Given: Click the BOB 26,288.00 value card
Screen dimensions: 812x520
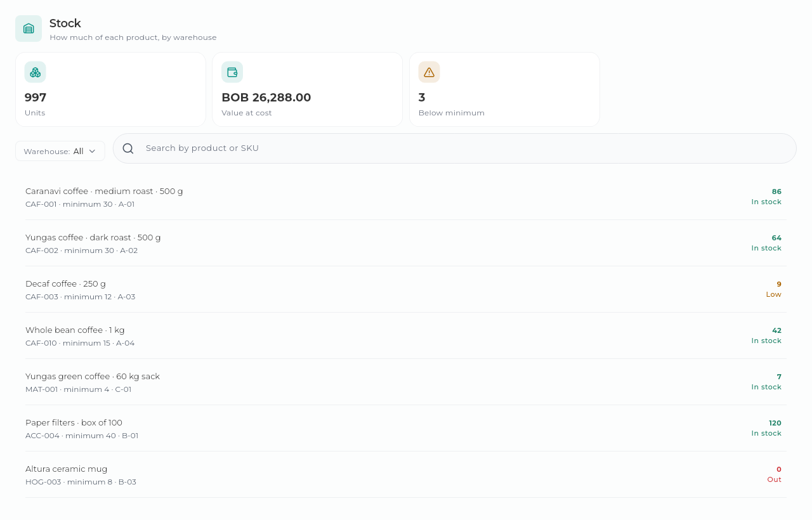Looking at the screenshot, I should 308,89.
